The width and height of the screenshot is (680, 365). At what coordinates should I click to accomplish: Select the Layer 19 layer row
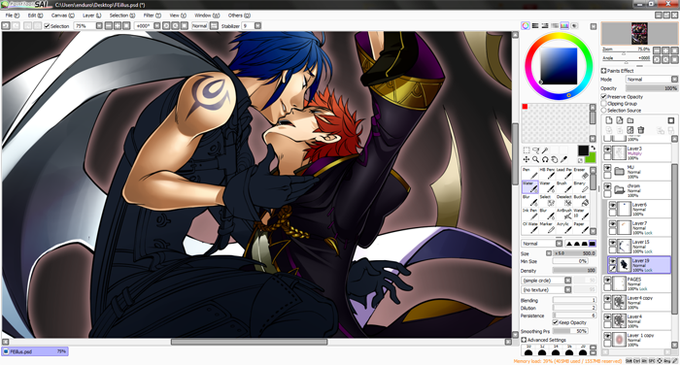(x=639, y=264)
